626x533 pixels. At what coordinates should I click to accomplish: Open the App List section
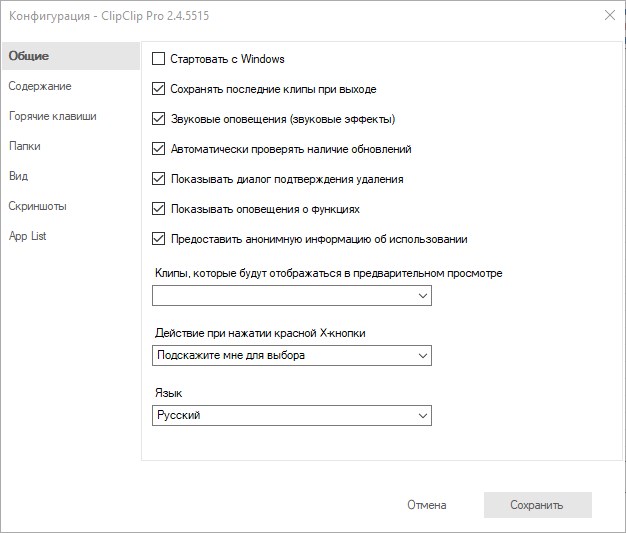click(x=28, y=236)
